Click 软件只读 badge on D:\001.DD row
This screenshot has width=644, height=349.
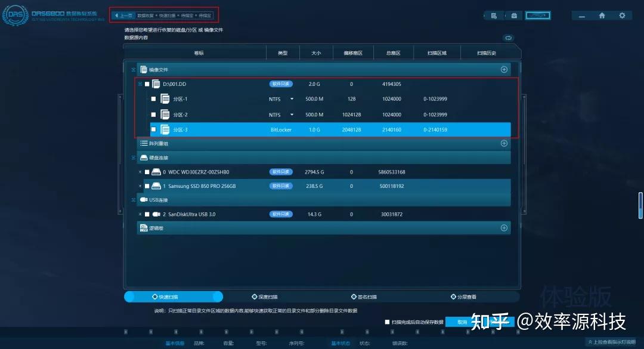281,84
